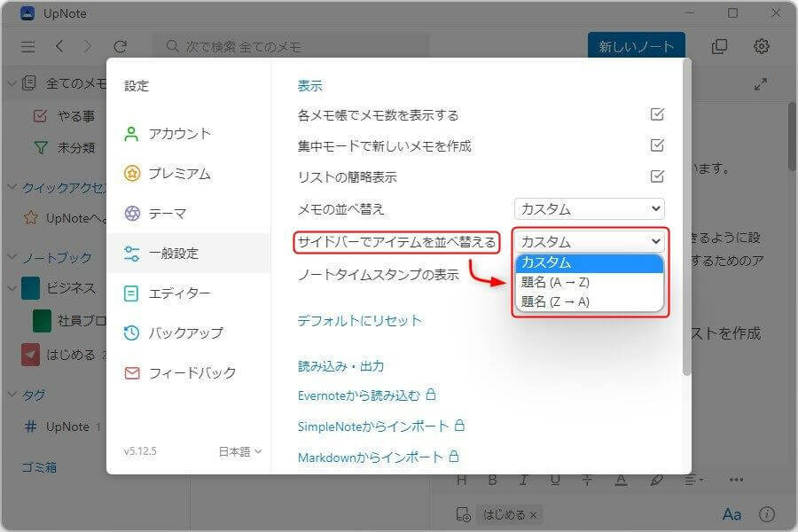The width and height of the screenshot is (798, 532).
Task: Select カスタム in the open list
Action: click(x=590, y=262)
